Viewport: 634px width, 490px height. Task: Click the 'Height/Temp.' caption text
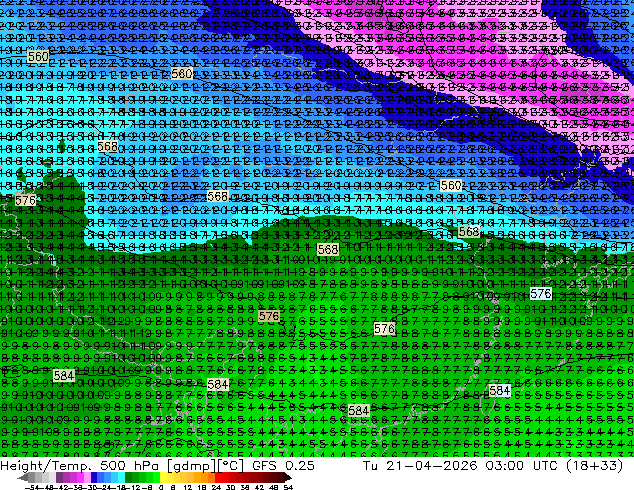44,466
